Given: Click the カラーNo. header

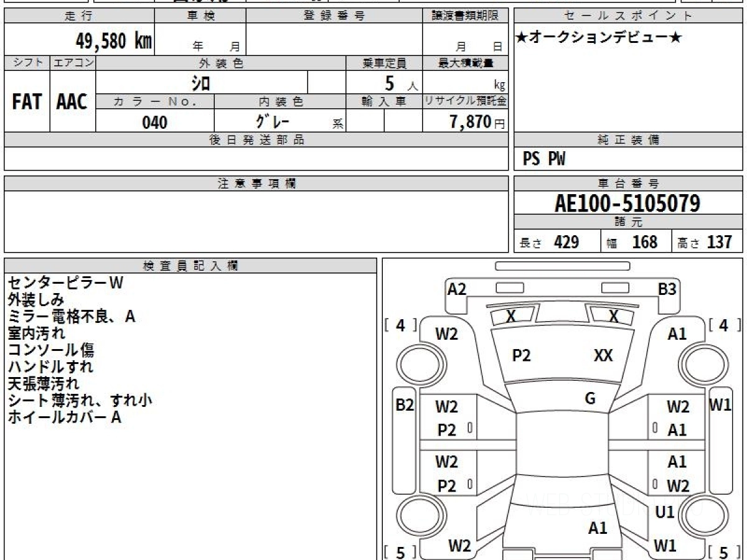Looking at the screenshot, I should (x=155, y=101).
